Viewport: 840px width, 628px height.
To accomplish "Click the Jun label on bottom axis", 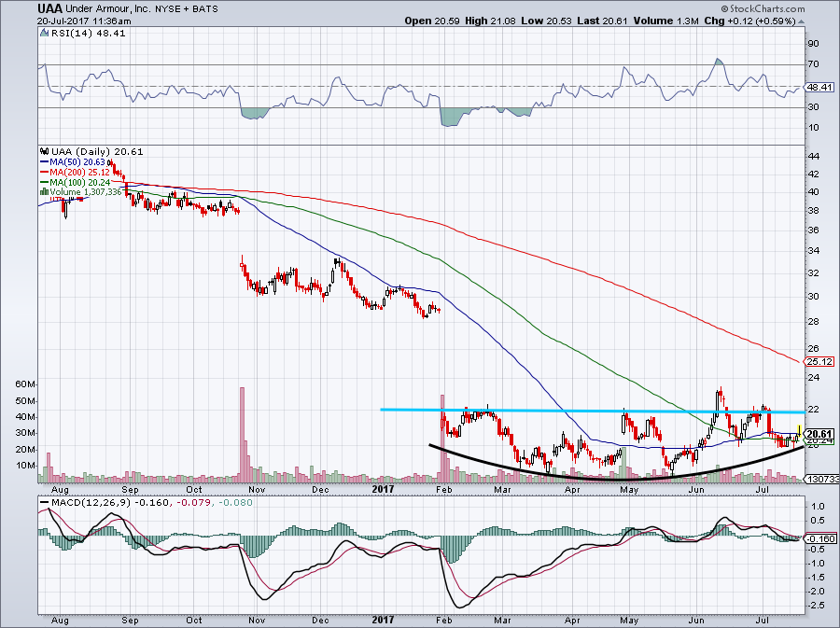I will (696, 488).
